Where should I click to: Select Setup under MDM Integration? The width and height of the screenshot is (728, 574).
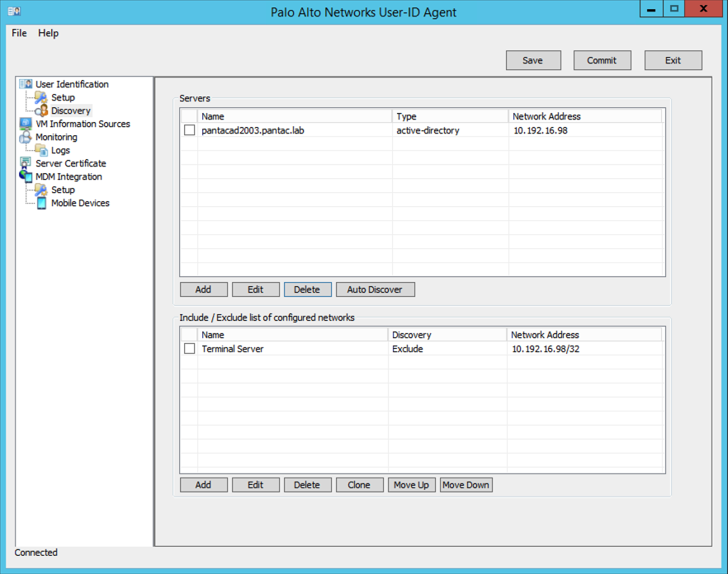pos(63,189)
